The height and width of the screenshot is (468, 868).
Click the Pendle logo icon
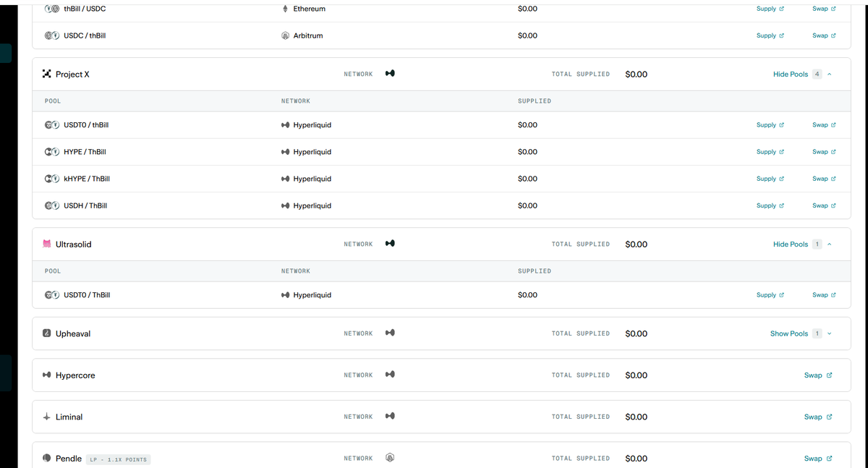[47, 459]
